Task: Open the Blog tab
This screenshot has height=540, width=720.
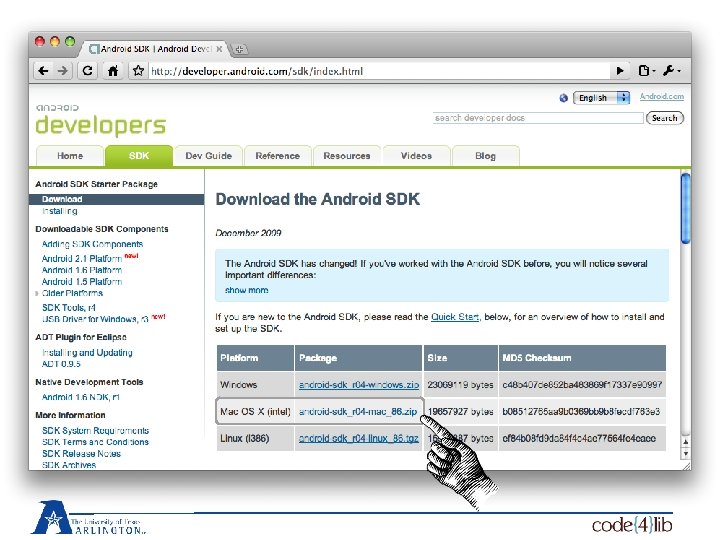Action: click(x=485, y=156)
